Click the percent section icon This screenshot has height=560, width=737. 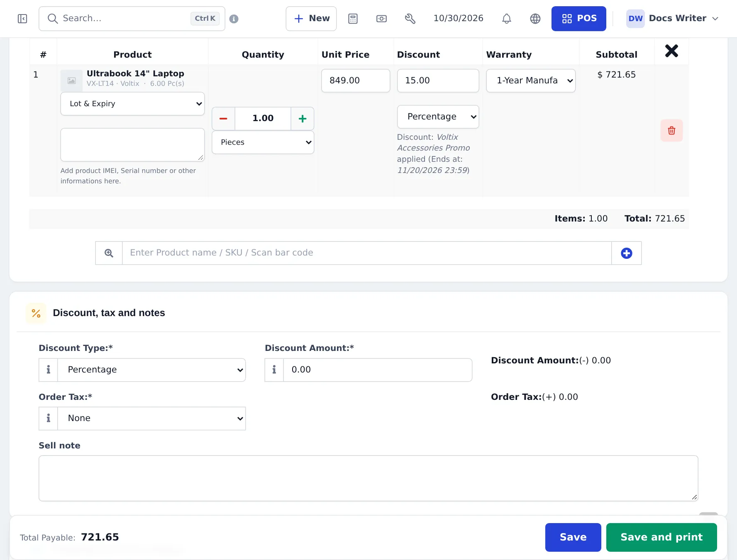click(x=36, y=313)
